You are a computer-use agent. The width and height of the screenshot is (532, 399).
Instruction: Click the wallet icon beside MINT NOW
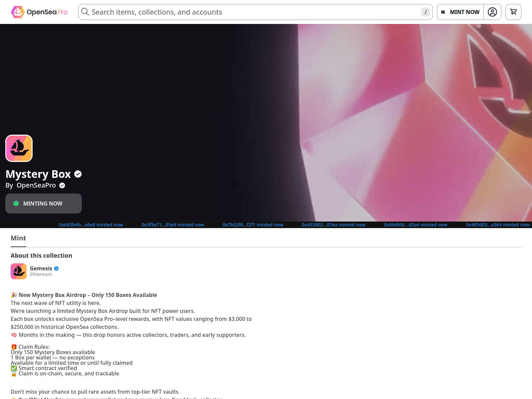pyautogui.click(x=443, y=12)
